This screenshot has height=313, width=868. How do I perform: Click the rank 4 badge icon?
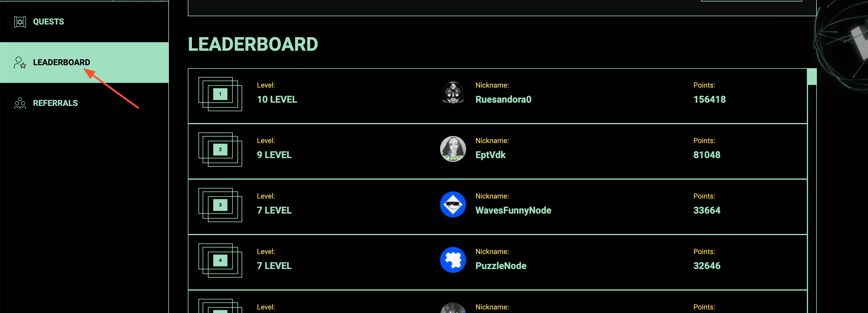point(220,260)
